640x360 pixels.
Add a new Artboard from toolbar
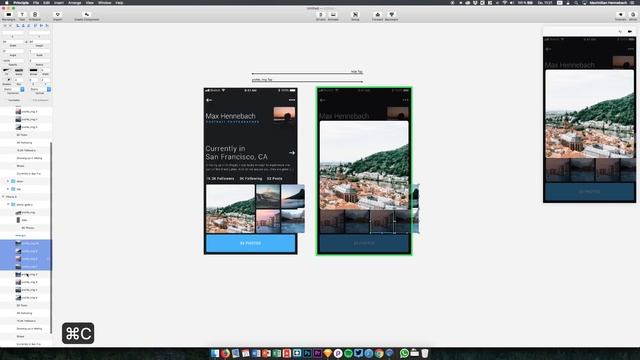(x=35, y=15)
